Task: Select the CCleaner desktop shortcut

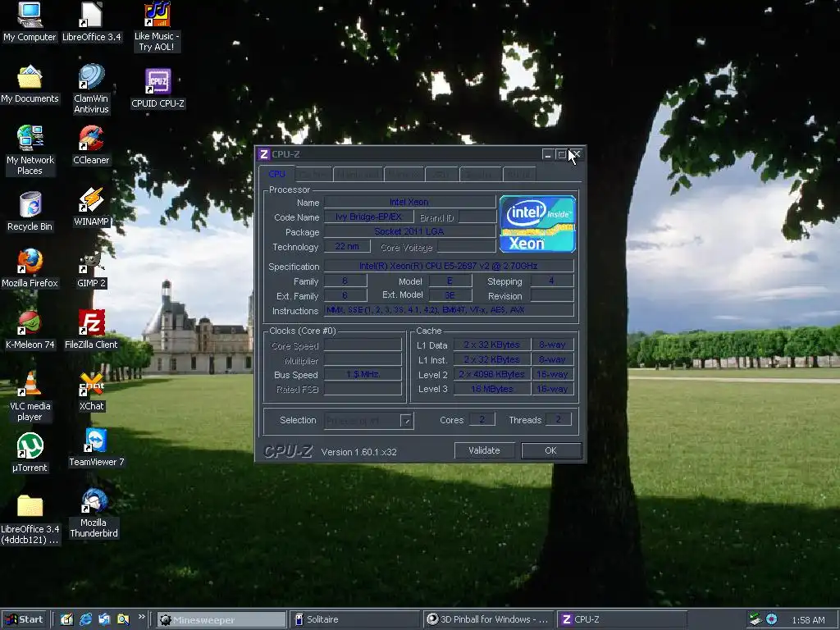Action: pos(91,145)
